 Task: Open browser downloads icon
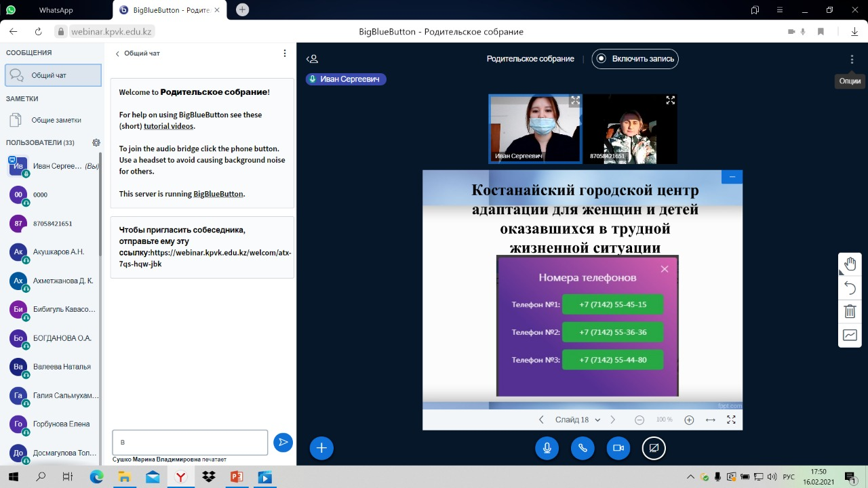pos(854,31)
